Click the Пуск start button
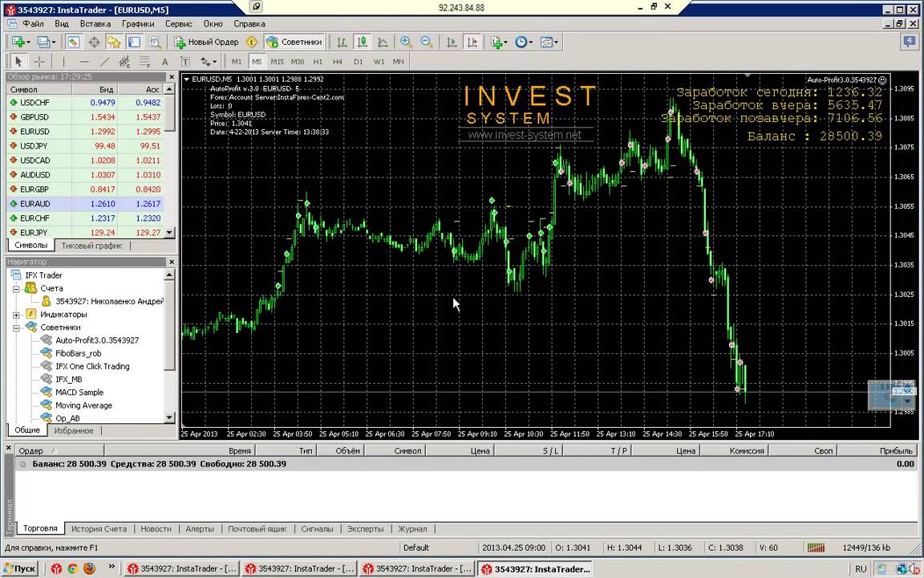Image resolution: width=924 pixels, height=578 pixels. (21, 568)
